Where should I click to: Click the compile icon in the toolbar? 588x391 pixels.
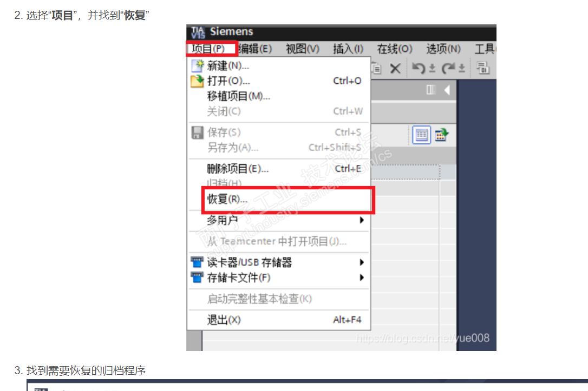(482, 68)
